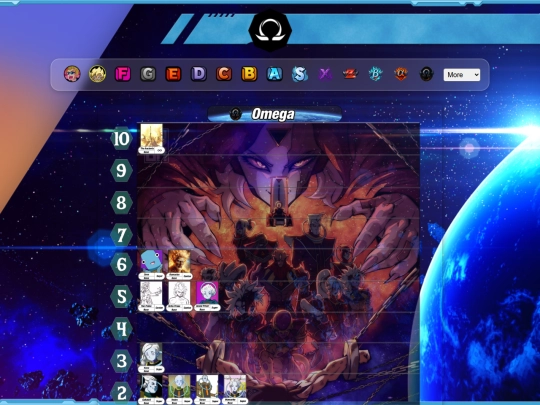Select the orange C tier icon

pyautogui.click(x=224, y=74)
